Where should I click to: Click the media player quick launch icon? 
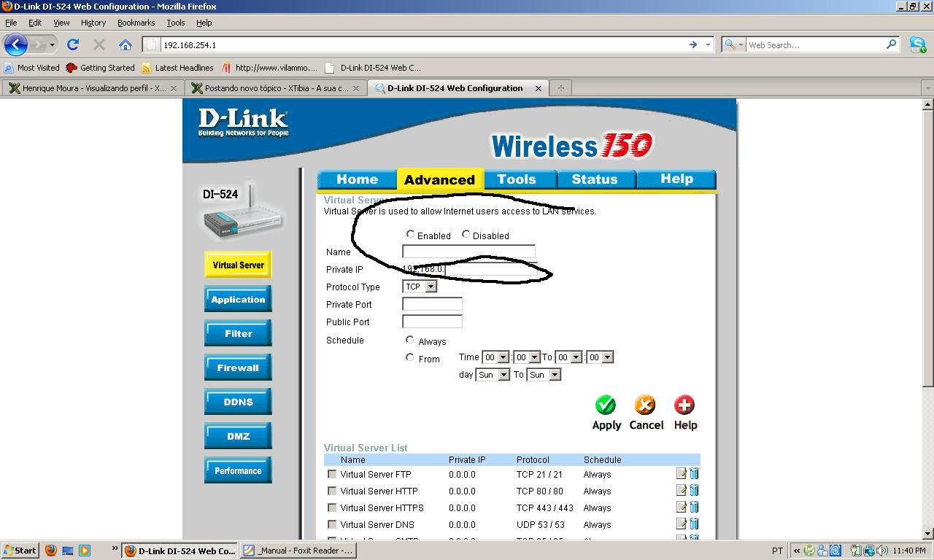pos(85,551)
